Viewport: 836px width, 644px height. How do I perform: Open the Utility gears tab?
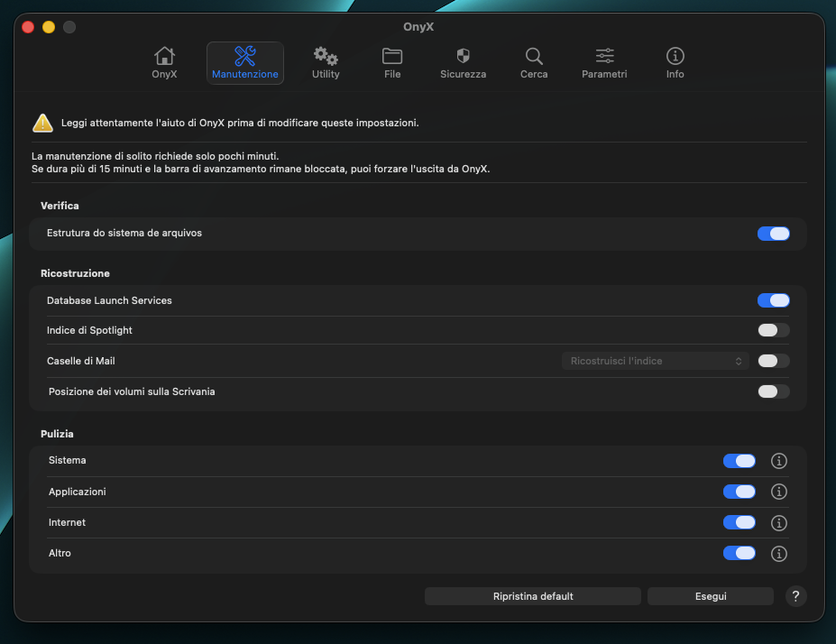coord(326,63)
